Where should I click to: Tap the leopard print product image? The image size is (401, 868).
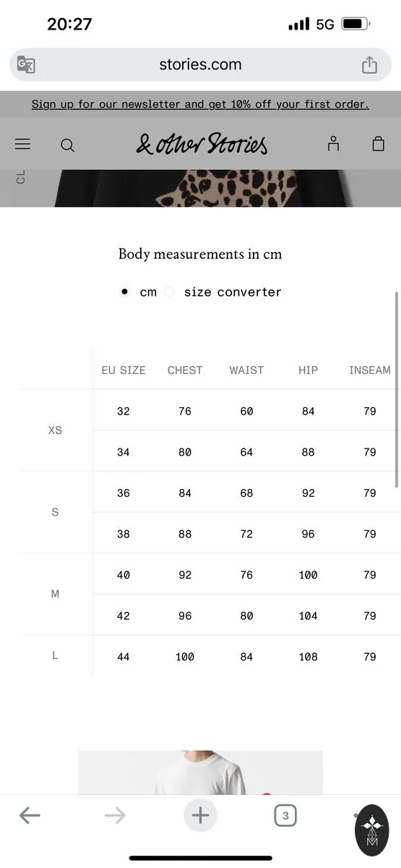click(x=200, y=188)
